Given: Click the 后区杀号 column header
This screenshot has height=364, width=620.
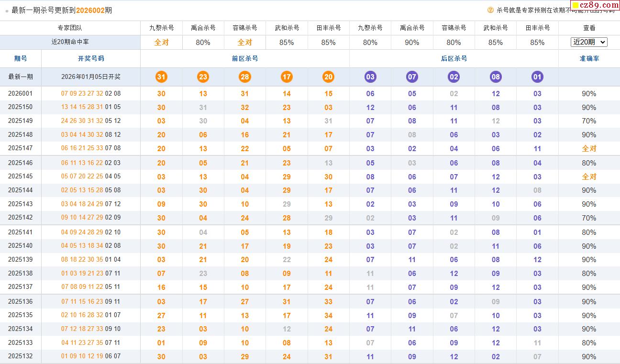Looking at the screenshot, I should 454,58.
